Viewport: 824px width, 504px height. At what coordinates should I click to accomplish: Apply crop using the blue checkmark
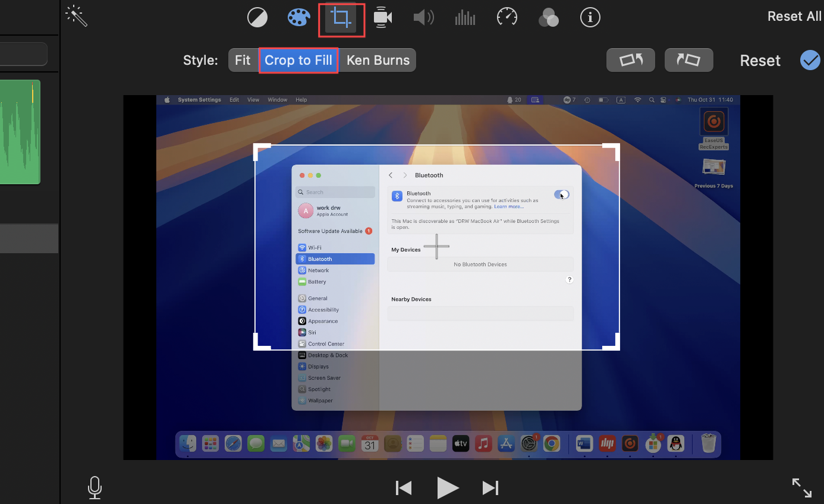pos(810,59)
